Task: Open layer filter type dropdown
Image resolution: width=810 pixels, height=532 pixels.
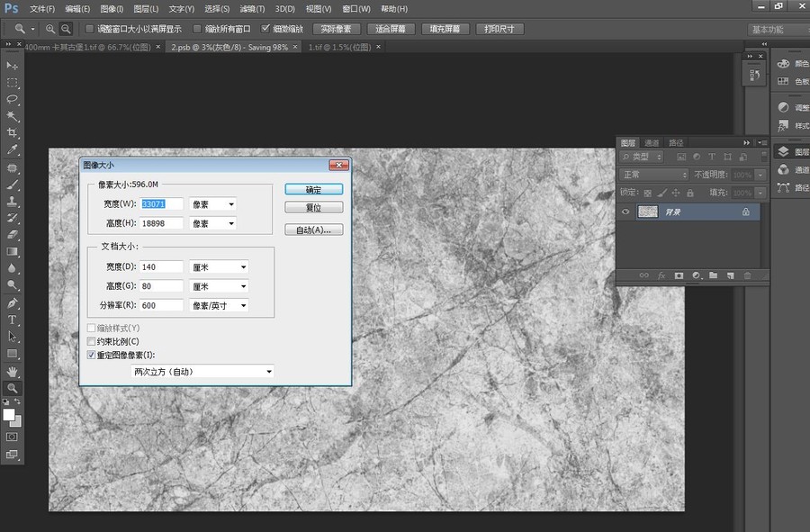Action: 642,157
